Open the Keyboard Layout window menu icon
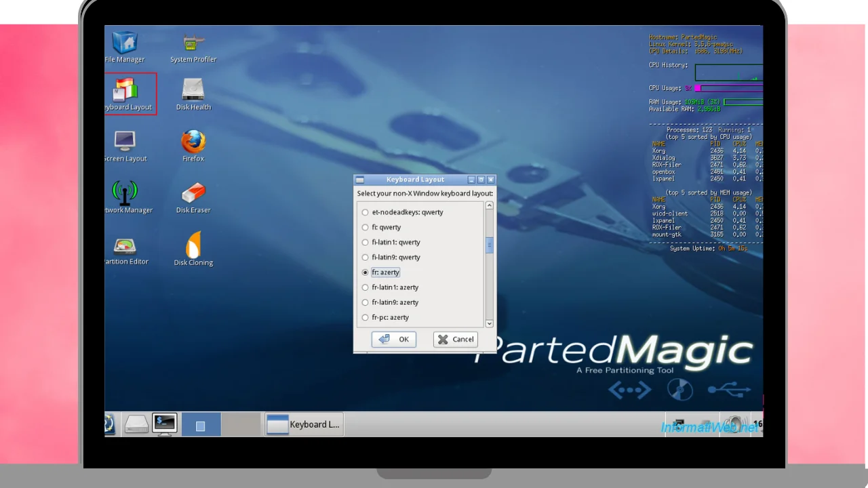Screen dimensions: 868x488 (x=360, y=180)
